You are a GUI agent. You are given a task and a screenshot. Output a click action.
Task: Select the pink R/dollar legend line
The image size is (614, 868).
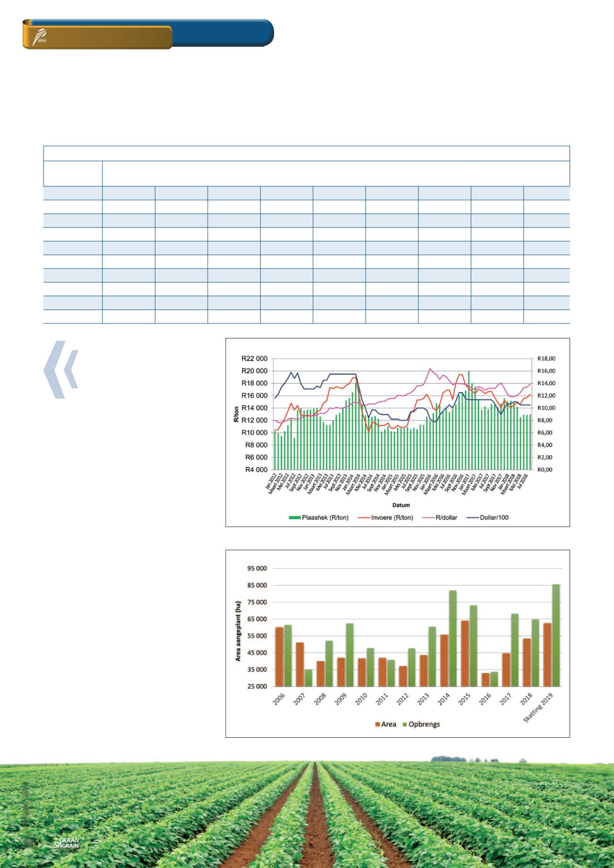tap(427, 517)
